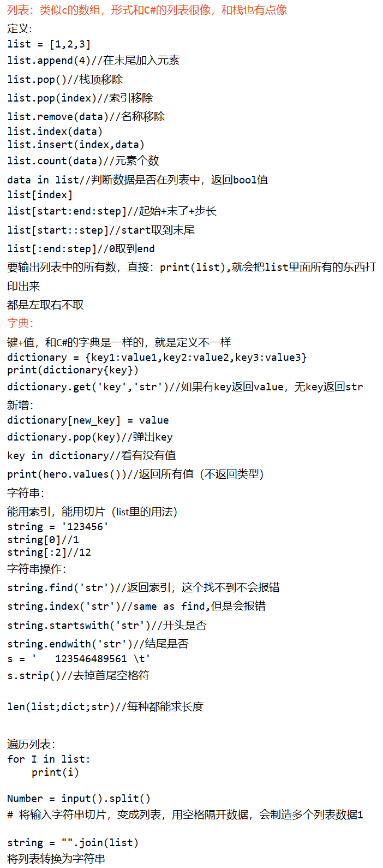The image size is (383, 868).
Task: Click the string.find('str') line
Action: pos(143,587)
